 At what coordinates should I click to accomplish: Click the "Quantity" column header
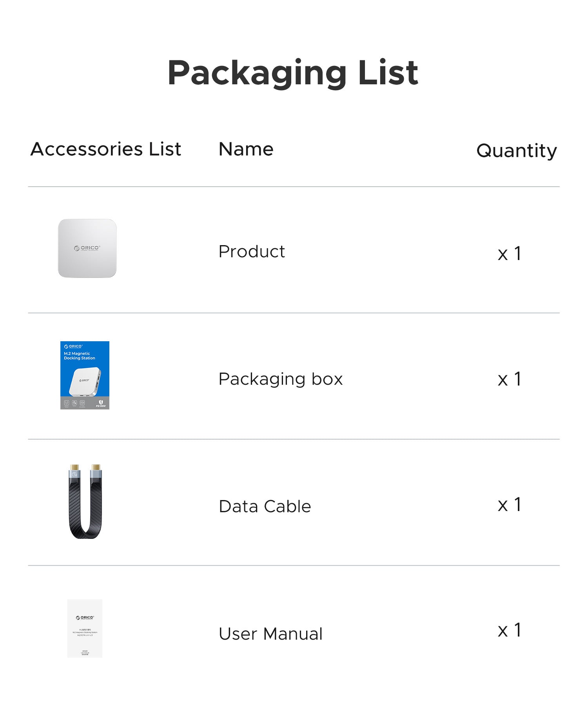[x=516, y=151]
